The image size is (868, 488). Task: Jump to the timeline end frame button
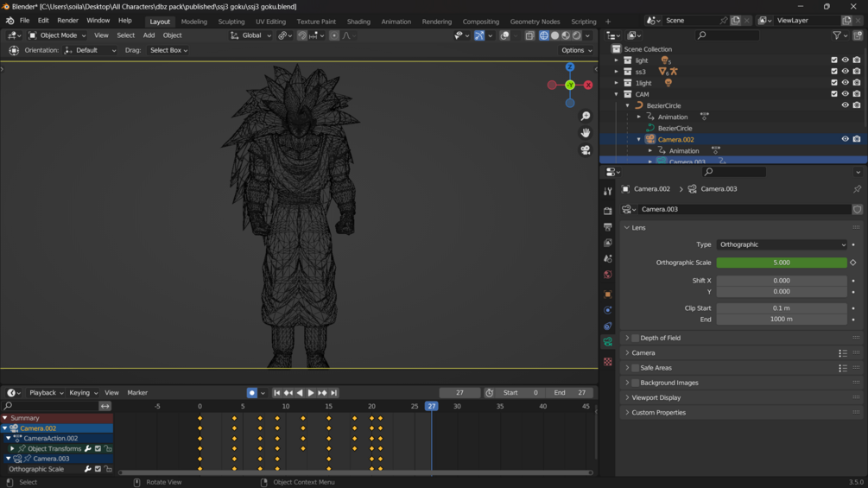click(x=334, y=393)
